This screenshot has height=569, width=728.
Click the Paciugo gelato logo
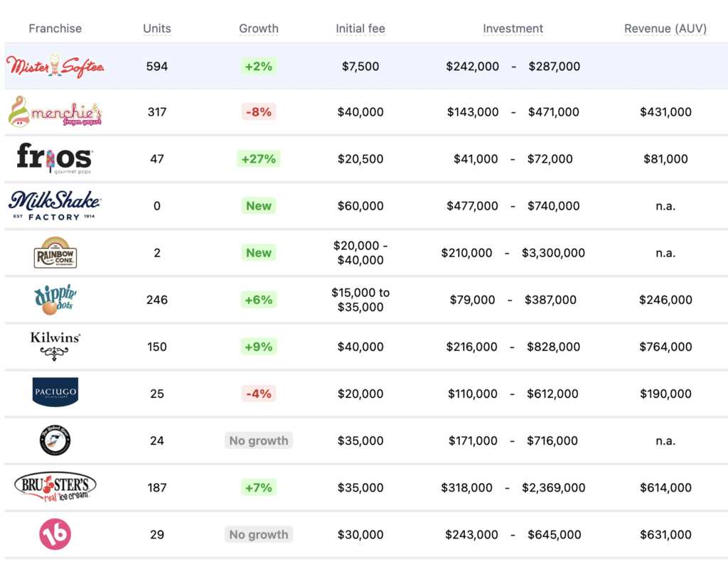tap(55, 392)
